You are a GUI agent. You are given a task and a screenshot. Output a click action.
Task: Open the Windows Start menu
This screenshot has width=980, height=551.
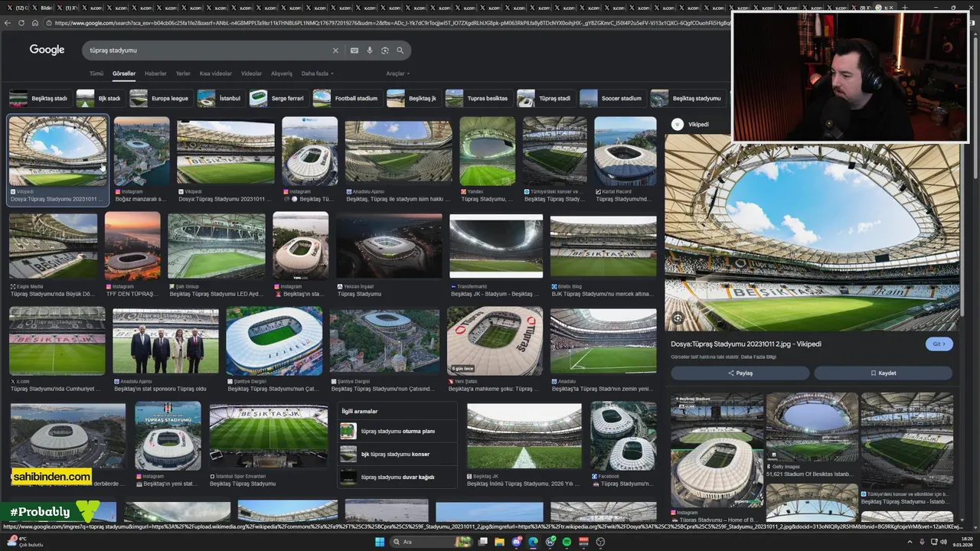pyautogui.click(x=378, y=542)
